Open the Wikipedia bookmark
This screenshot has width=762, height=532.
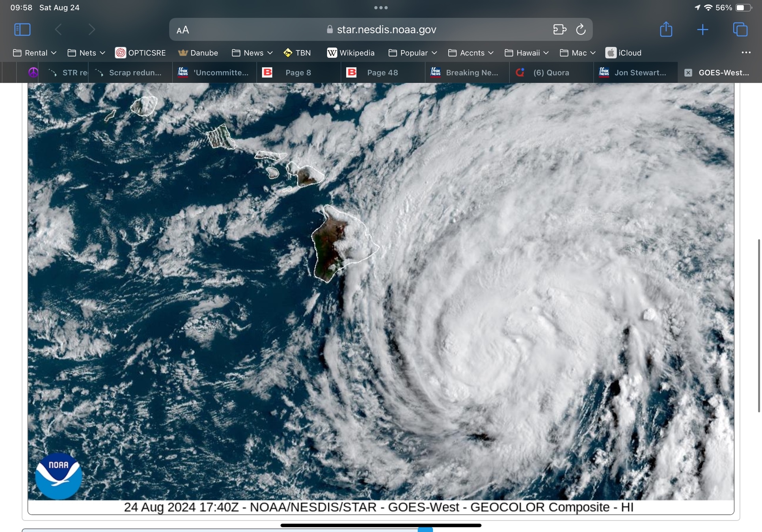click(x=350, y=53)
